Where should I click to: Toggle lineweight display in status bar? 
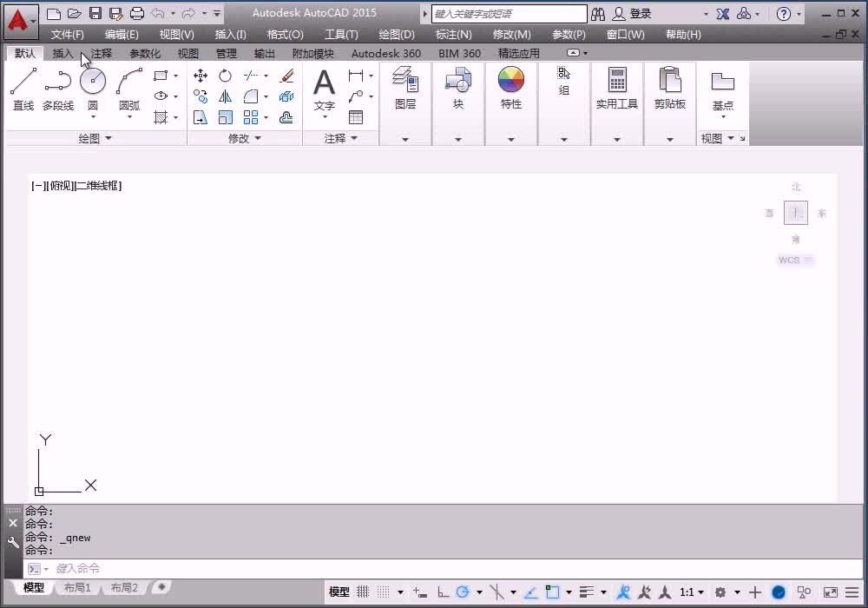(x=587, y=592)
